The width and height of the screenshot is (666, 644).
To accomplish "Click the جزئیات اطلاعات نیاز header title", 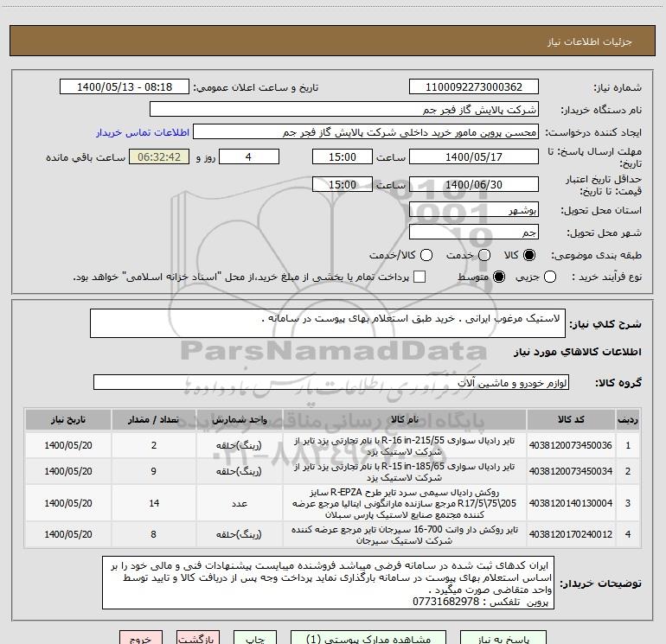I will click(590, 41).
